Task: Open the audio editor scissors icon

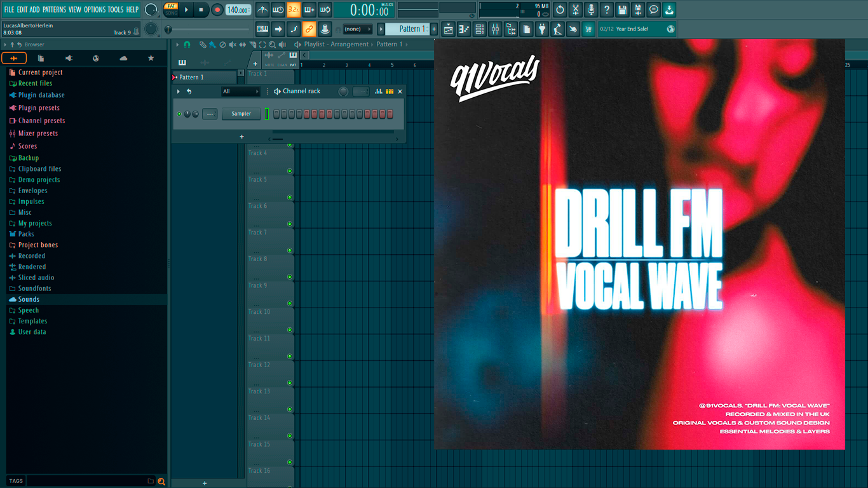Action: (576, 10)
